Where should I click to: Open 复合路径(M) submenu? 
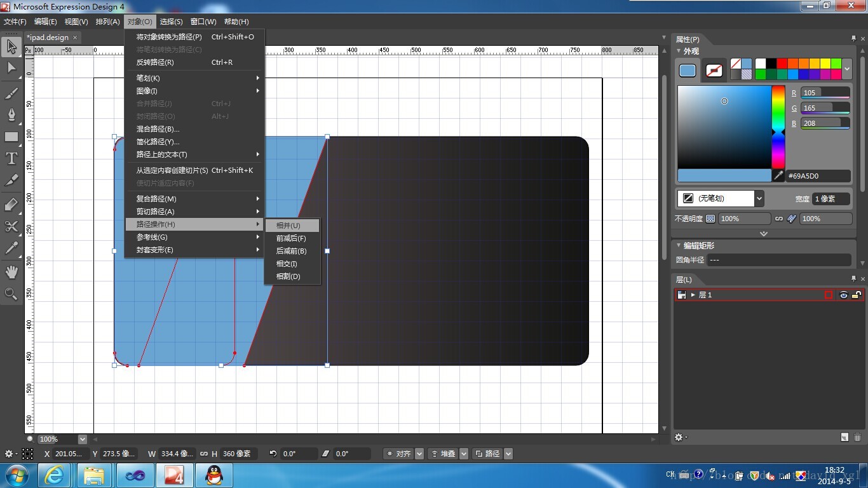point(194,199)
